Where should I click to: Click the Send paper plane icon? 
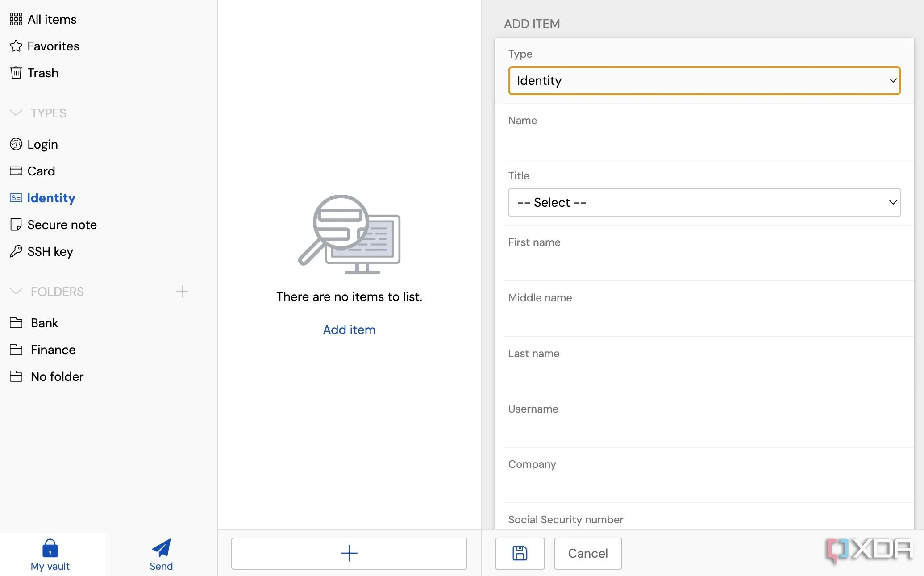[x=161, y=548]
